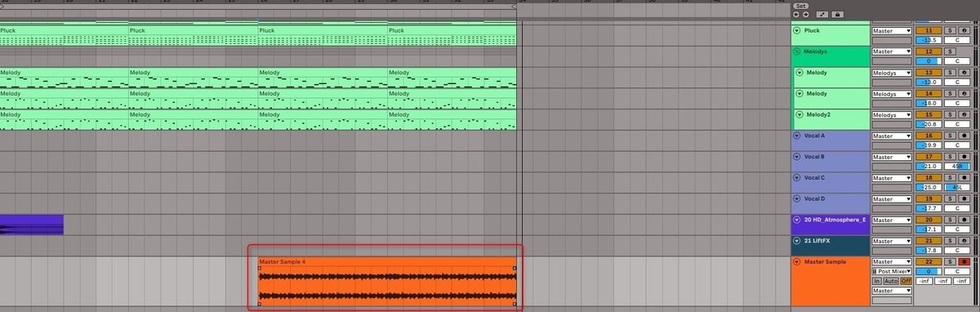Open Vocal C output routing dropdown
980x312 pixels.
pos(892,178)
